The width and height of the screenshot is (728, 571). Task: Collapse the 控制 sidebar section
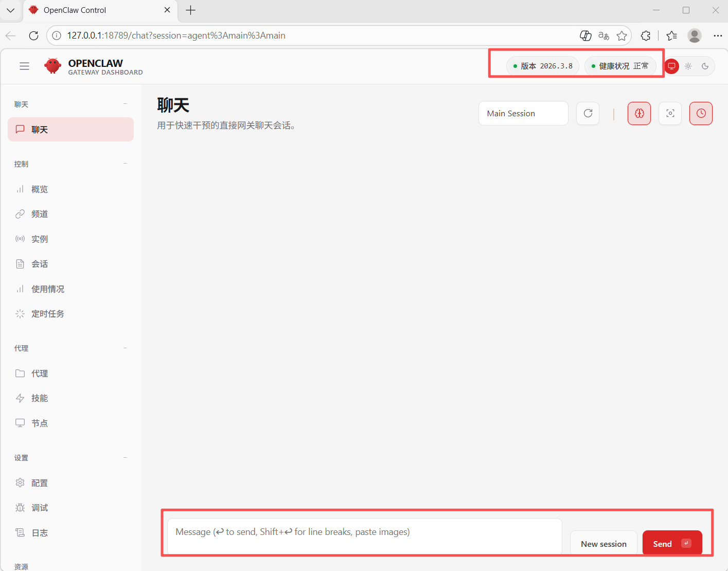(x=125, y=164)
